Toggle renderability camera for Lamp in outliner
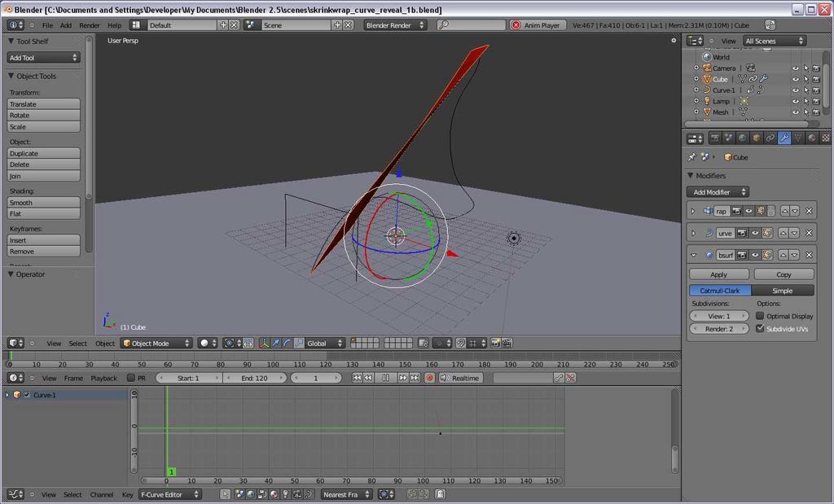 [816, 101]
